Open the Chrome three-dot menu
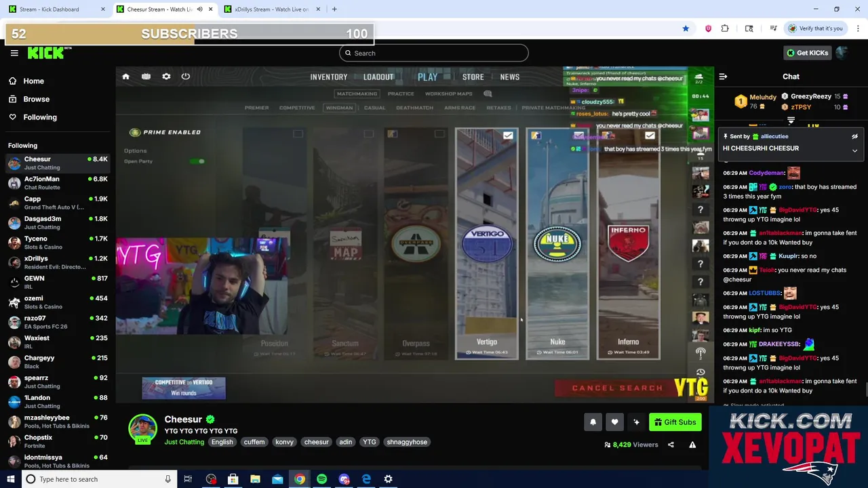The image size is (868, 488). 858,28
